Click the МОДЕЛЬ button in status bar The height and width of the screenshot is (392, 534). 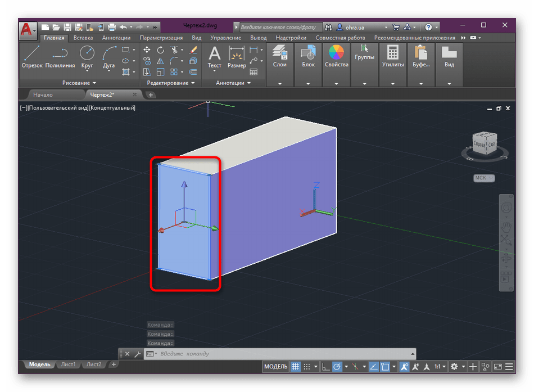[x=275, y=367]
